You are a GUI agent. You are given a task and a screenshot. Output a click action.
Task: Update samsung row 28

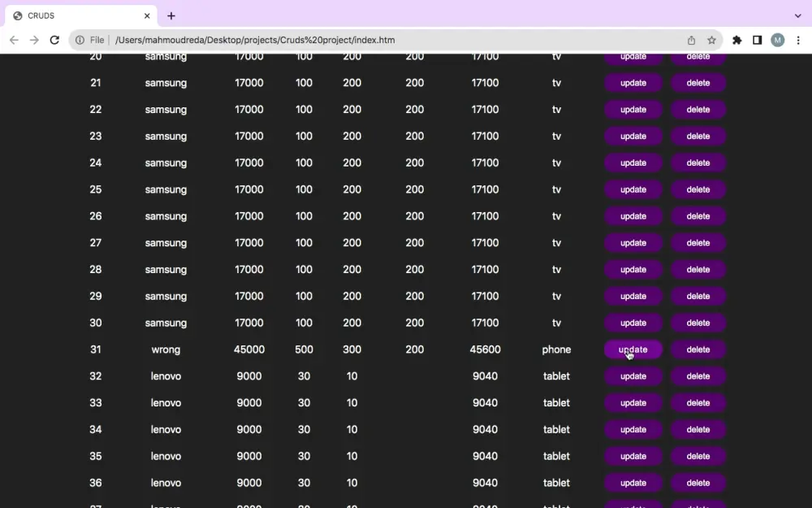[x=633, y=270]
